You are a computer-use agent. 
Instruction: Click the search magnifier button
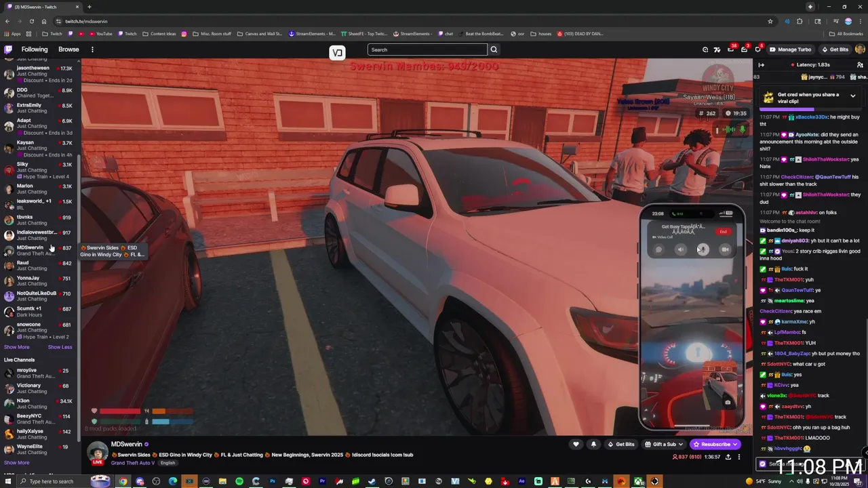(494, 49)
